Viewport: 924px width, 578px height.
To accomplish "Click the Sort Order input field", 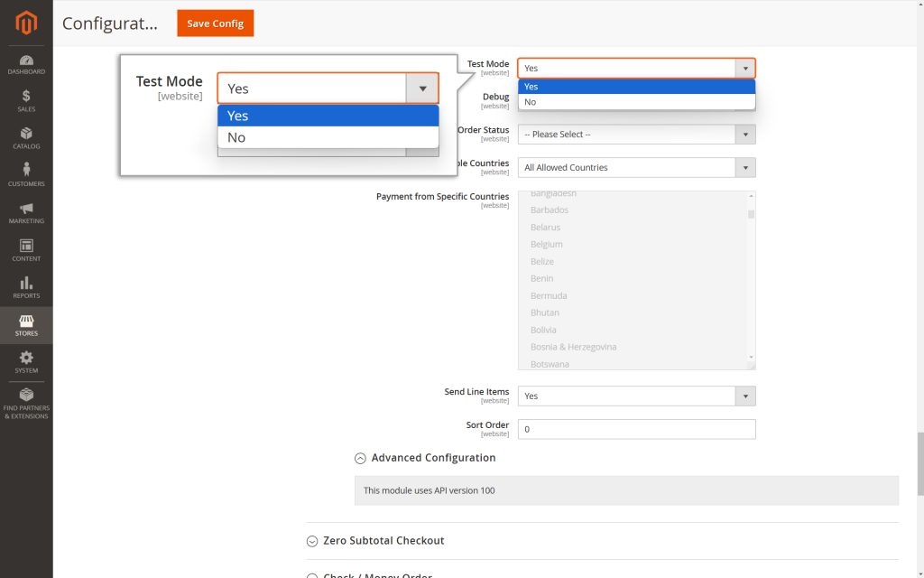I will [636, 429].
